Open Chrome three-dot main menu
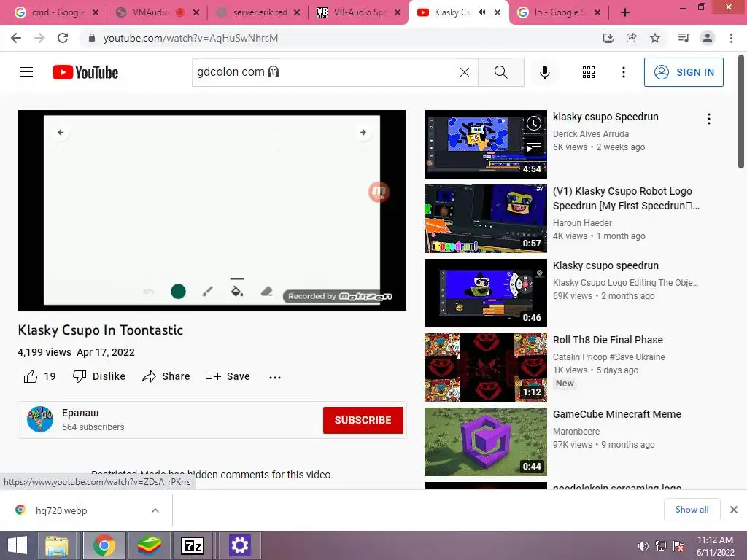 [731, 38]
